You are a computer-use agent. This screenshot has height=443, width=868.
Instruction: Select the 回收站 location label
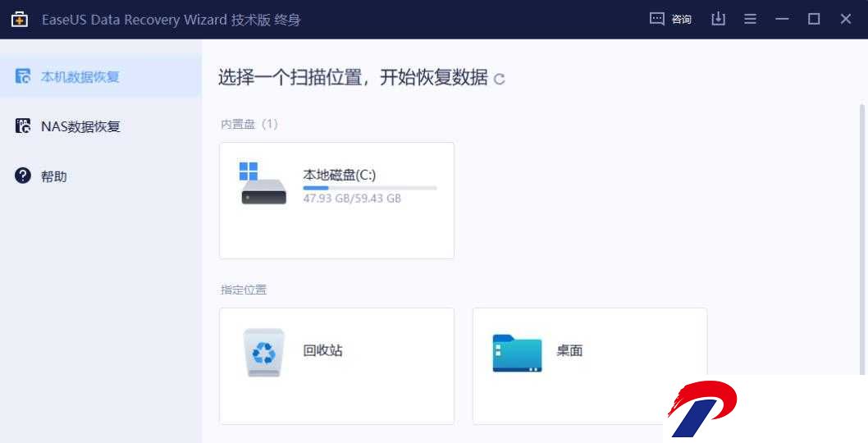(322, 350)
